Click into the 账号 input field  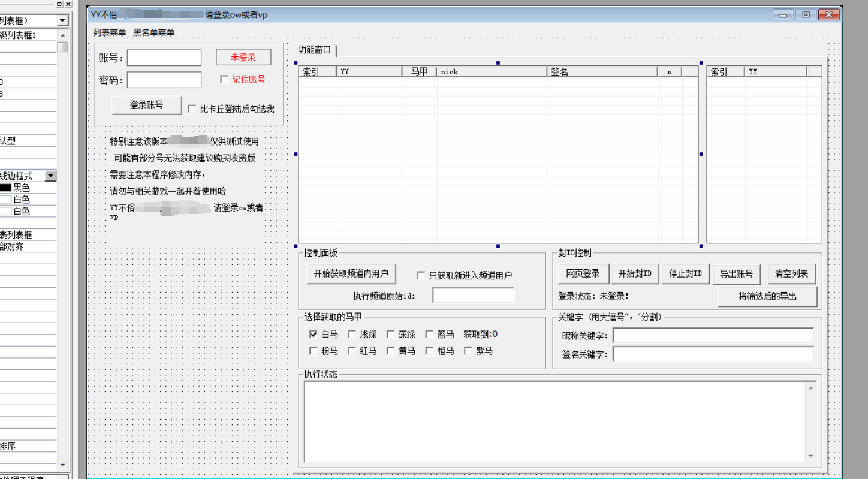[x=164, y=58]
